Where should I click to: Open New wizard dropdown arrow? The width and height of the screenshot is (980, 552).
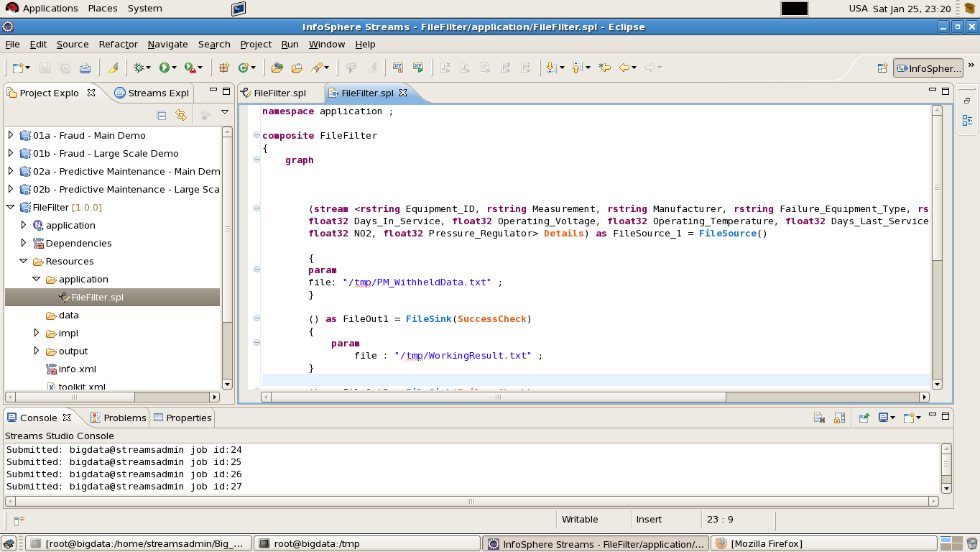pos(27,68)
